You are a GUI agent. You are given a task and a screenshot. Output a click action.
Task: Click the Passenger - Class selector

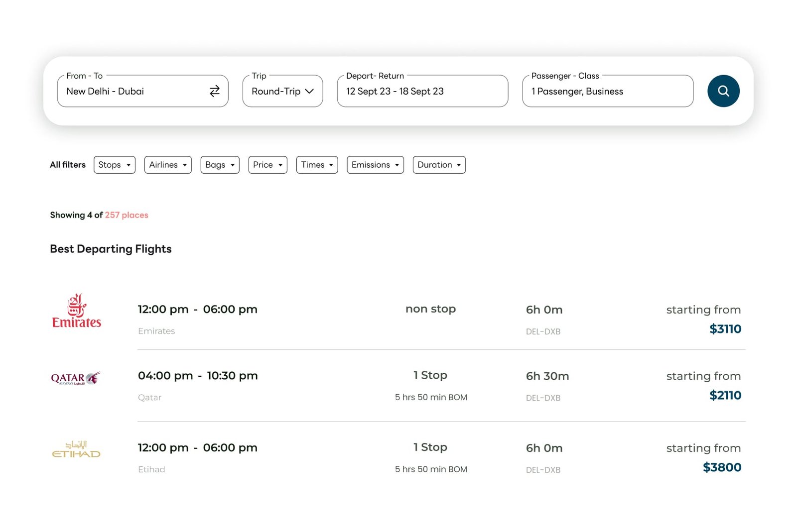[x=607, y=91]
